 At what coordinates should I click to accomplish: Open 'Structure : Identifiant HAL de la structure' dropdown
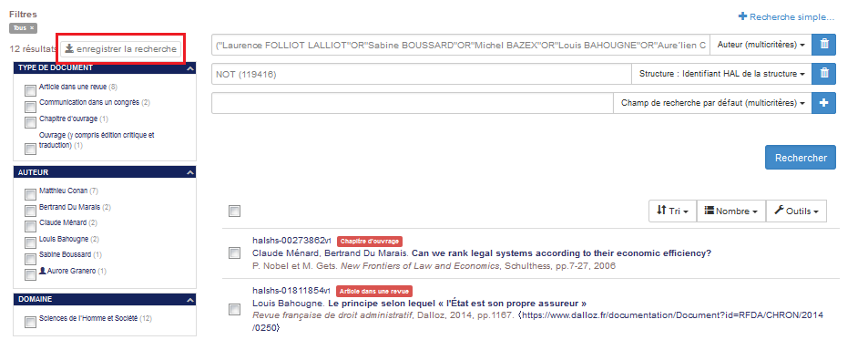[722, 74]
